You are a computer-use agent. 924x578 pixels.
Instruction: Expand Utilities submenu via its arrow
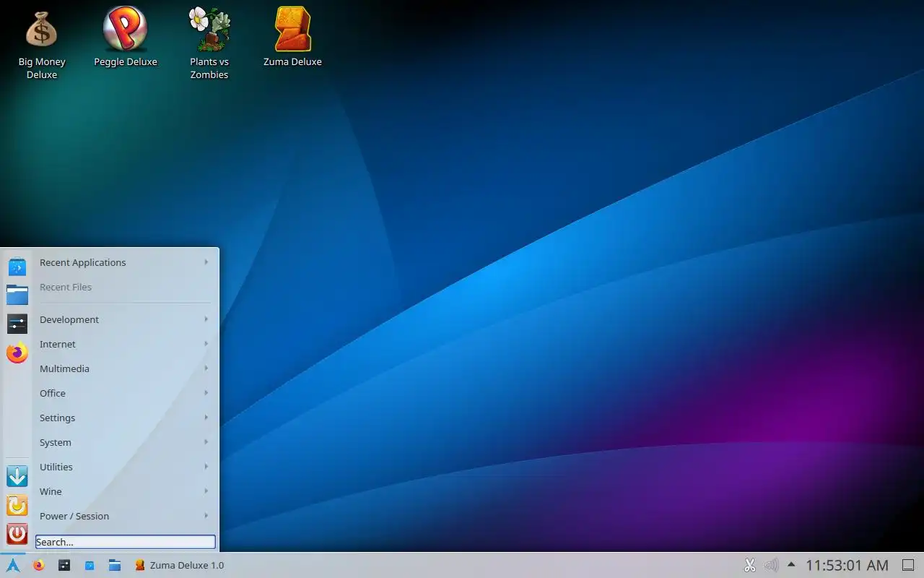[206, 466]
